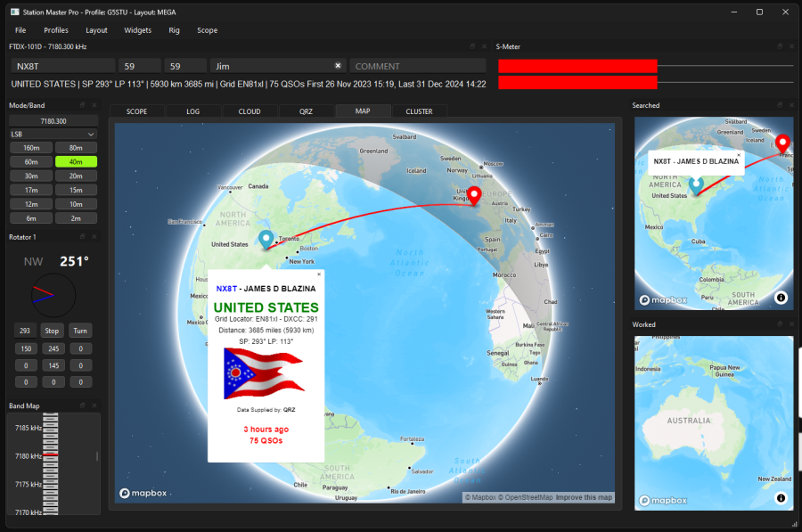Select the 60m band
The height and width of the screenshot is (532, 802).
[x=31, y=161]
